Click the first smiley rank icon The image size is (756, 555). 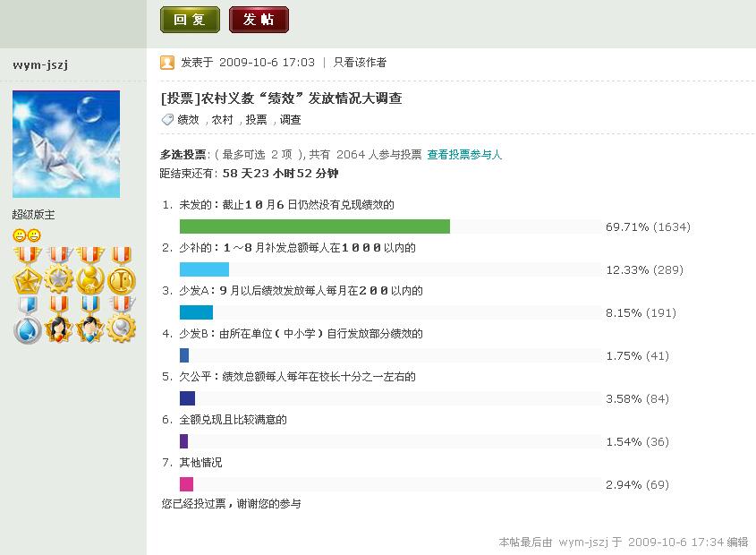pos(20,235)
